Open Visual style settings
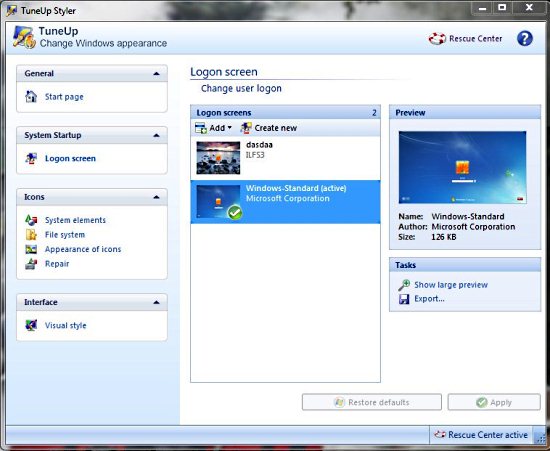The image size is (550, 451). 66,325
